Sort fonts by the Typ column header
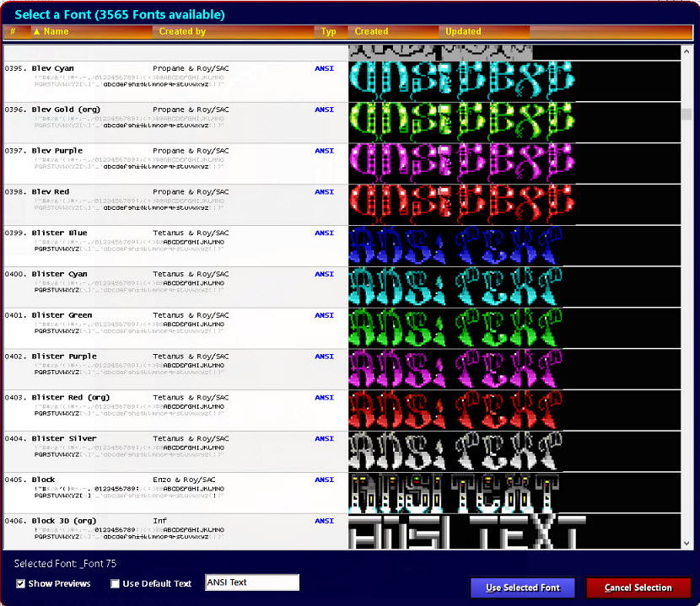 pos(329,31)
